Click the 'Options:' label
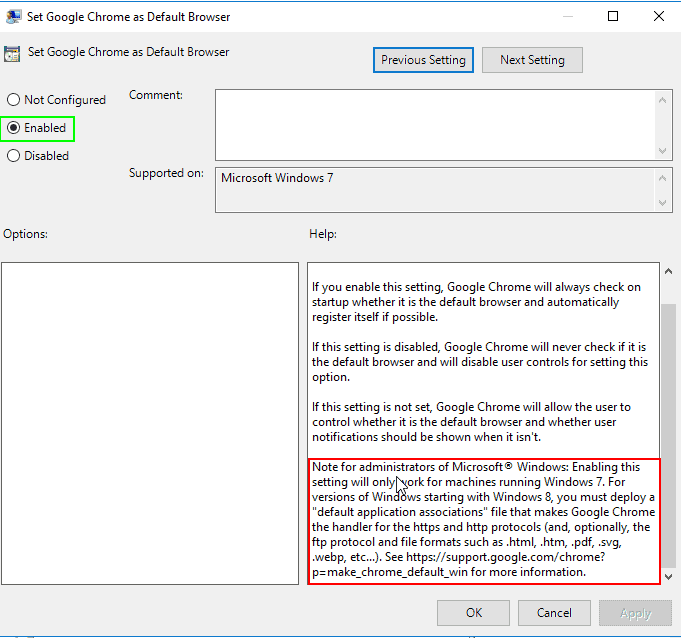This screenshot has width=681, height=638. point(25,234)
